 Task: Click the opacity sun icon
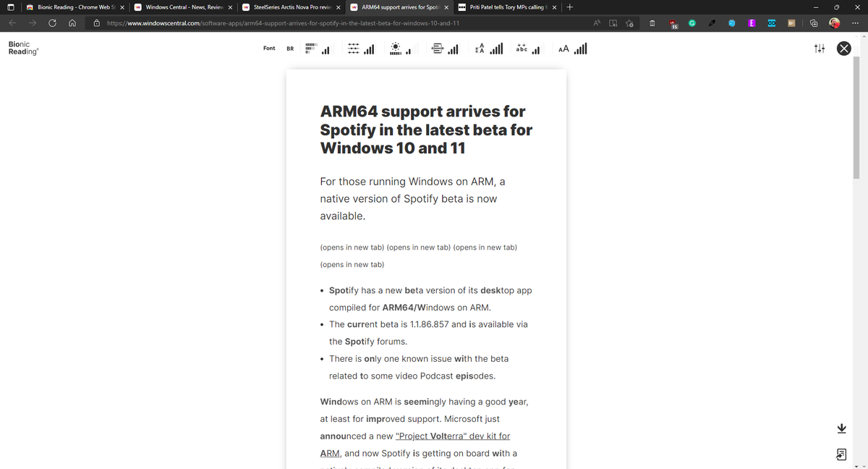coord(396,48)
